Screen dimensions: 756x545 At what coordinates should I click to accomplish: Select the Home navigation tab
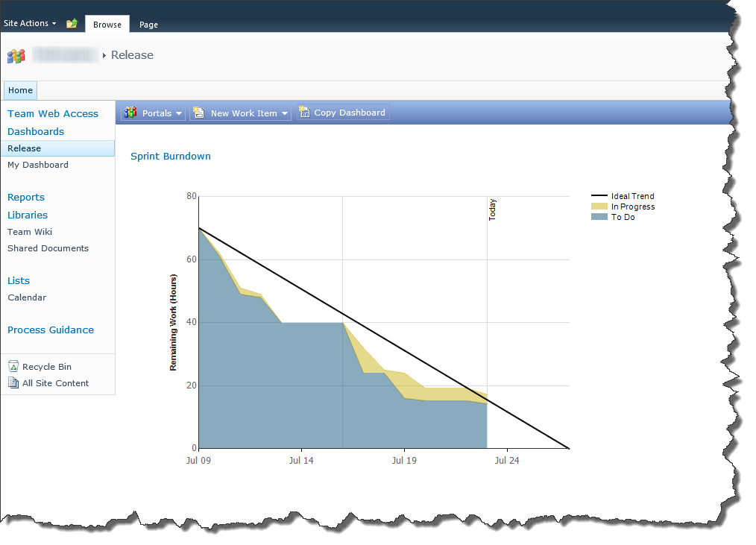pyautogui.click(x=20, y=91)
